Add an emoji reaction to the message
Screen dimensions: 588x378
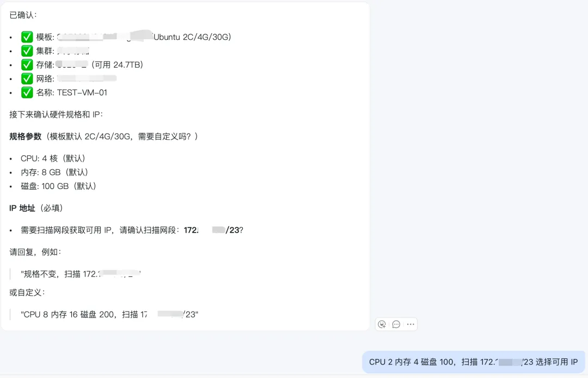[x=382, y=325]
